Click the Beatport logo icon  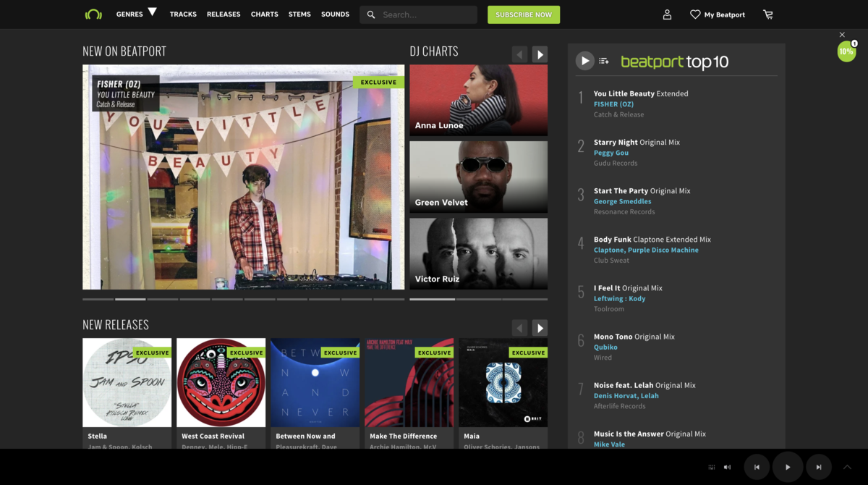(93, 14)
